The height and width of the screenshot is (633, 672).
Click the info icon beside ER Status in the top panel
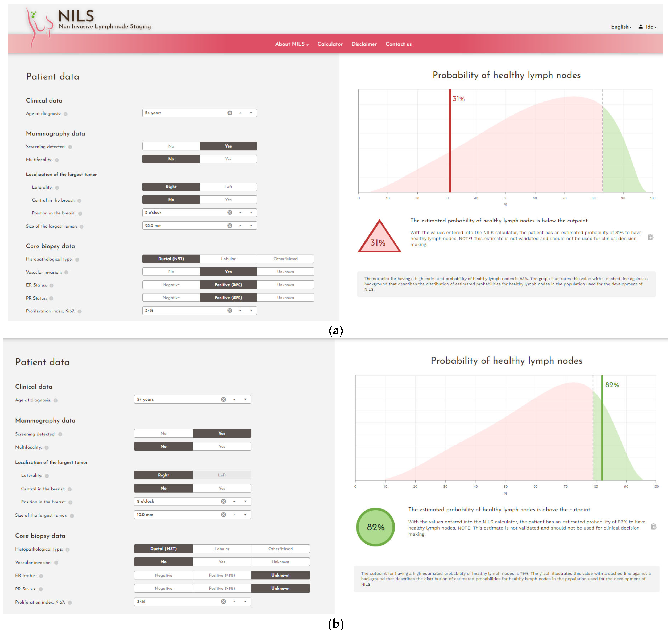[52, 286]
